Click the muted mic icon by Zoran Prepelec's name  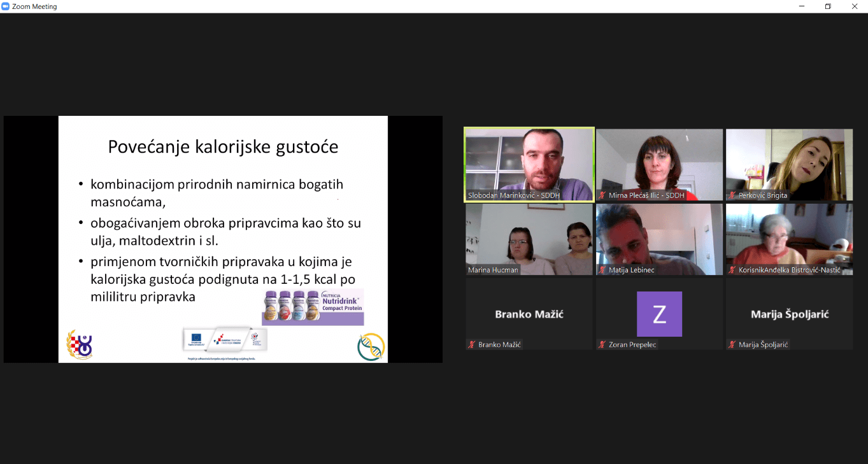(602, 344)
